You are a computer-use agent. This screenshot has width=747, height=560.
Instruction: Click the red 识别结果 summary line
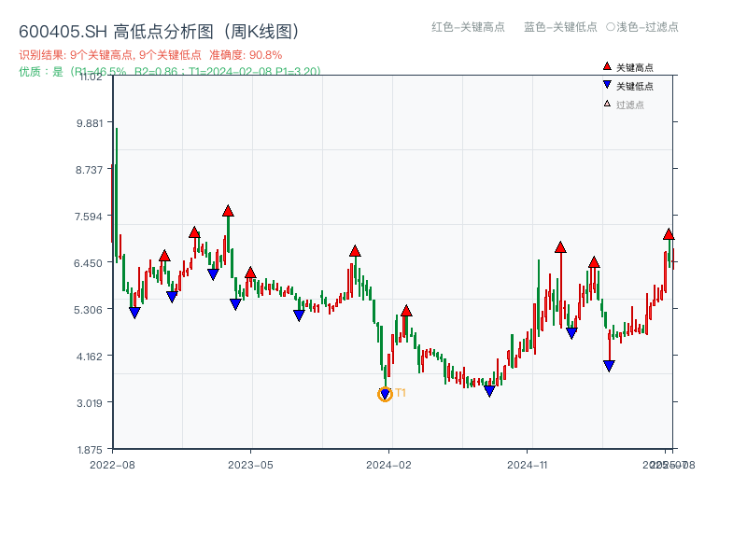click(x=150, y=55)
